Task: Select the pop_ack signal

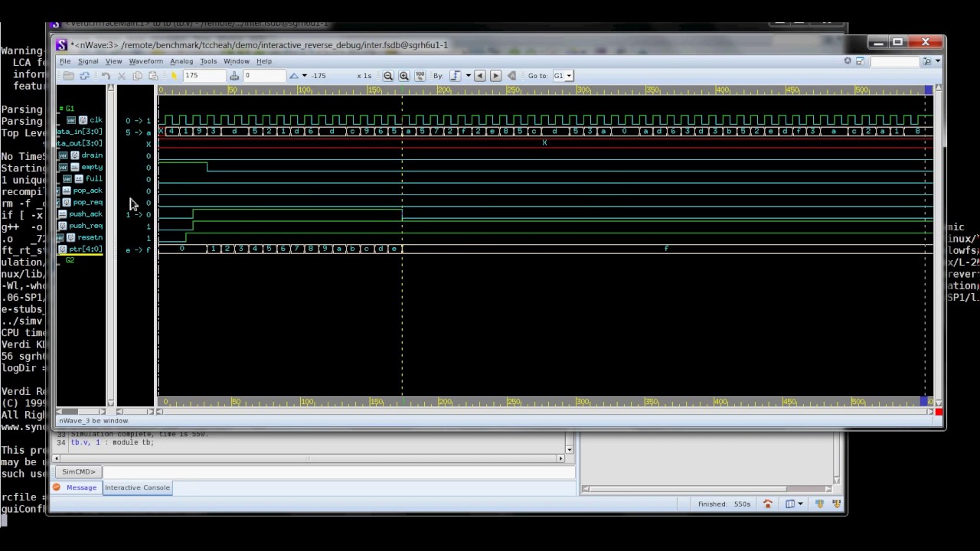Action: [87, 191]
